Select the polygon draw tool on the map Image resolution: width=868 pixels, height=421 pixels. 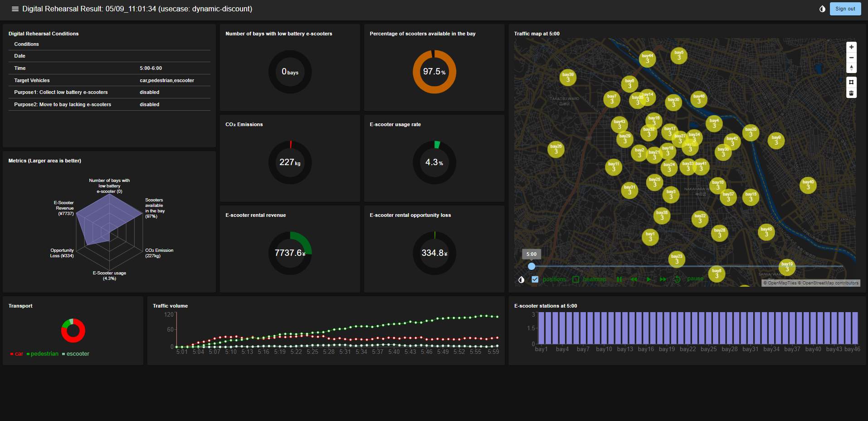pos(851,82)
